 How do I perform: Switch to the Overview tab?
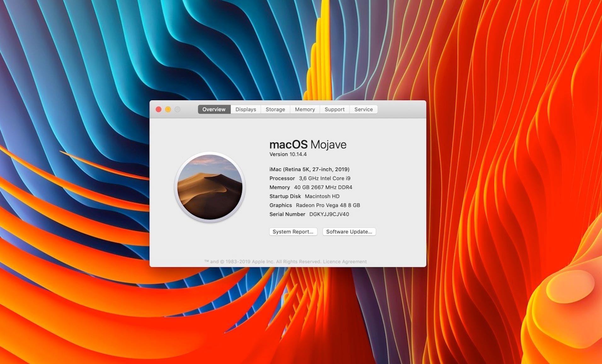coord(214,109)
